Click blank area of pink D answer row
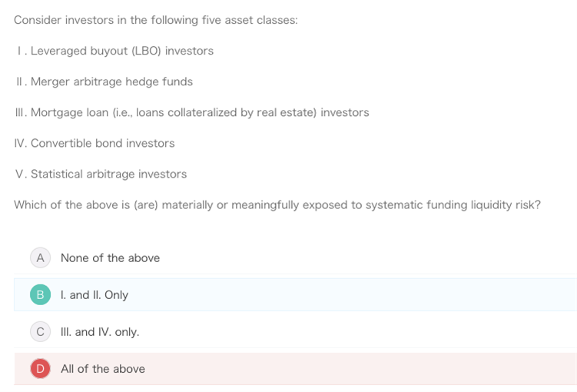The image size is (577, 392). pyautogui.click(x=350, y=368)
